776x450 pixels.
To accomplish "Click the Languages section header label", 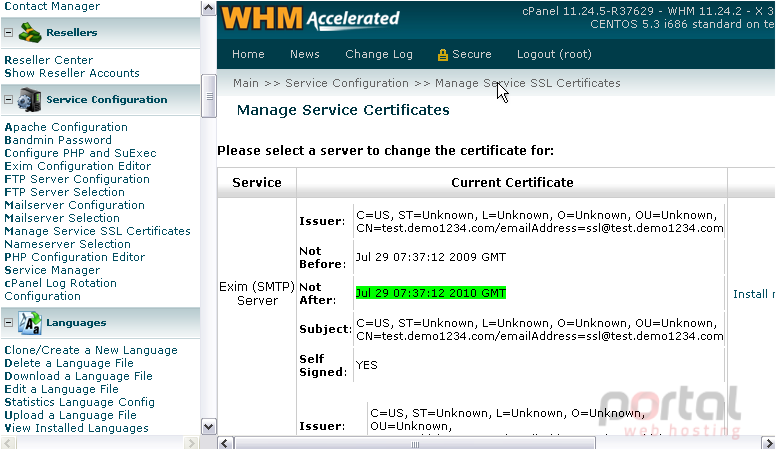I will pos(76,323).
